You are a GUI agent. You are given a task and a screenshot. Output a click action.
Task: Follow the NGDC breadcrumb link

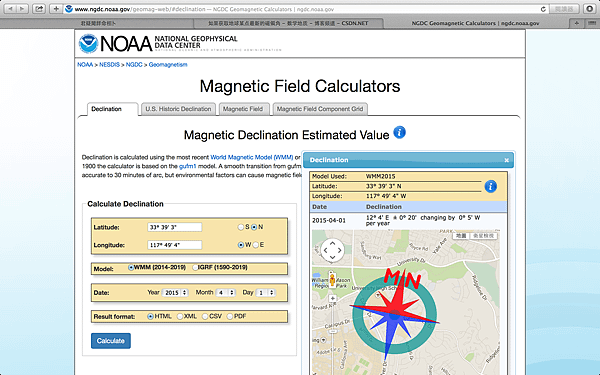coord(134,65)
